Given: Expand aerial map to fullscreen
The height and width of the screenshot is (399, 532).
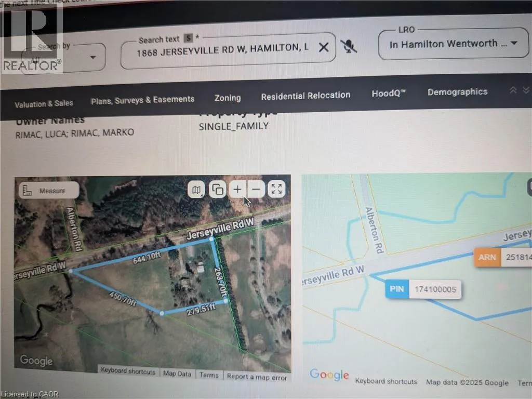Looking at the screenshot, I should [276, 189].
